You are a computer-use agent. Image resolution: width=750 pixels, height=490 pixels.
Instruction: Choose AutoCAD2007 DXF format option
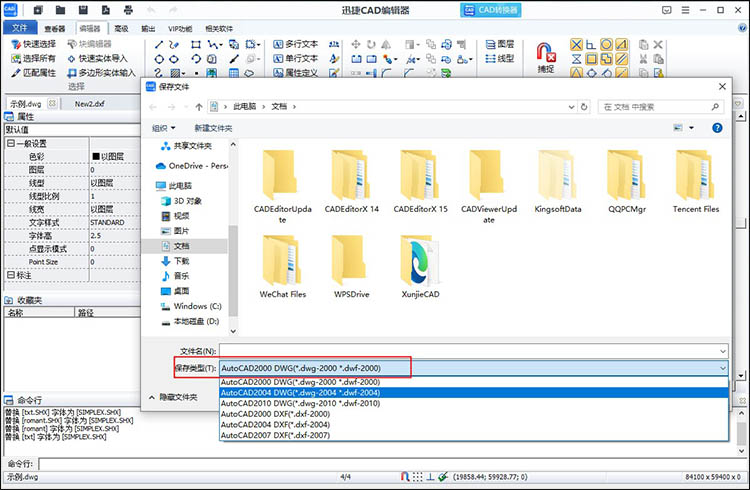coord(474,435)
